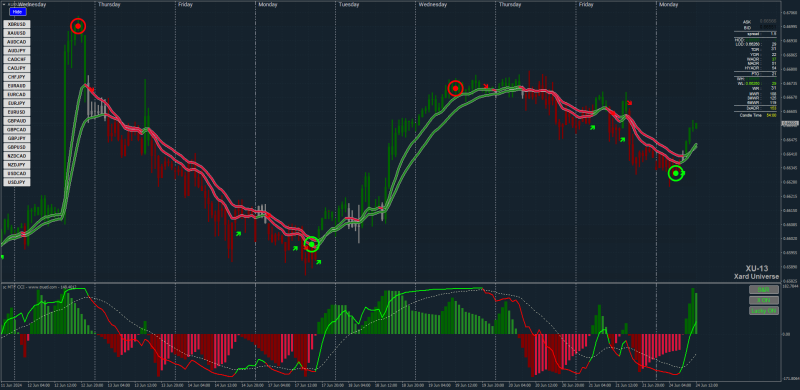The image size is (800, 390).
Task: Click the blue Hide button
Action: 17,11
